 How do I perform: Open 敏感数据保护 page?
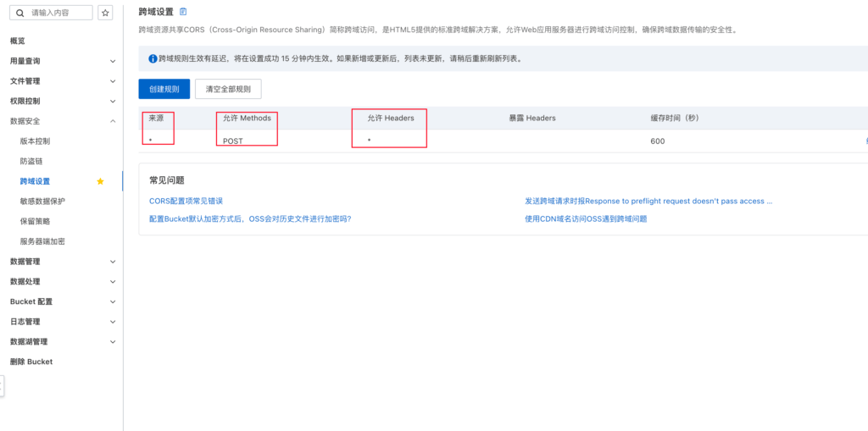[42, 202]
